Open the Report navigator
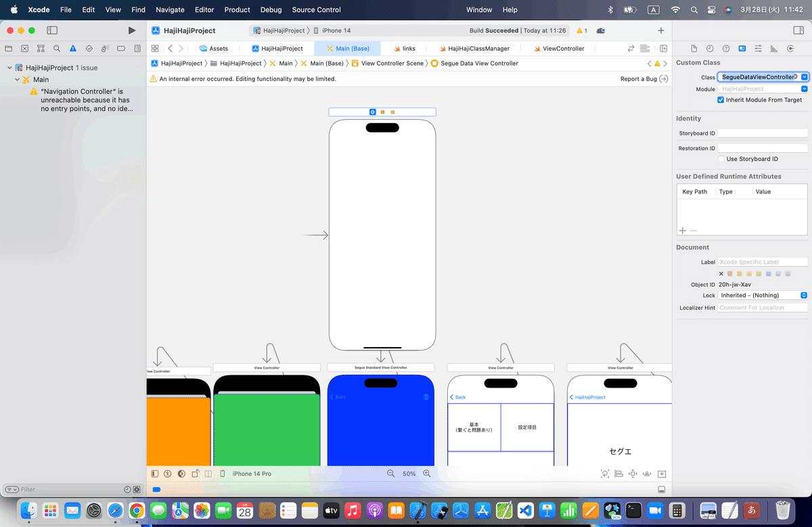 point(137,49)
